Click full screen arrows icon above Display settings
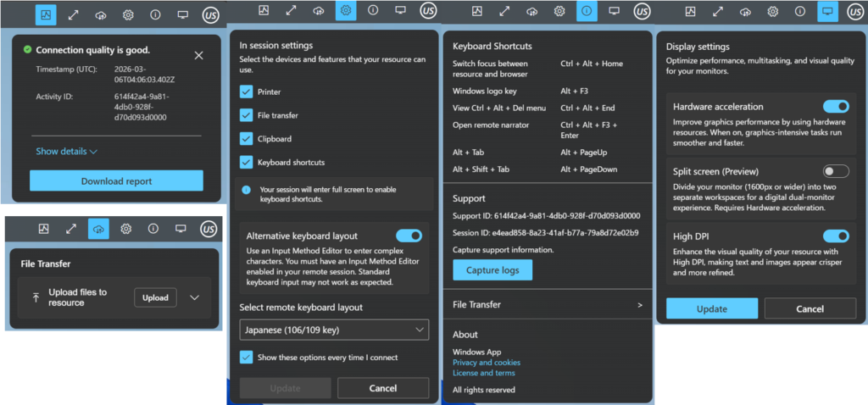Image resolution: width=868 pixels, height=405 pixels. pos(718,11)
